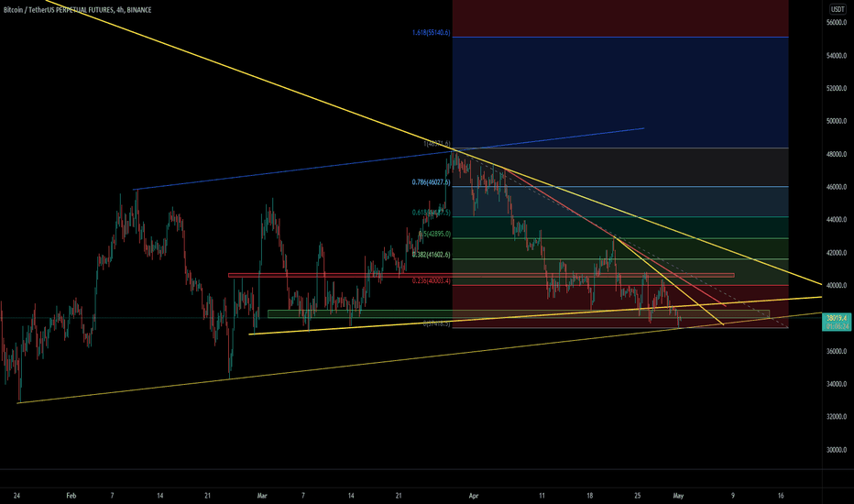
Task: Click the candle countdown timer 01:06:24
Action: 836,326
